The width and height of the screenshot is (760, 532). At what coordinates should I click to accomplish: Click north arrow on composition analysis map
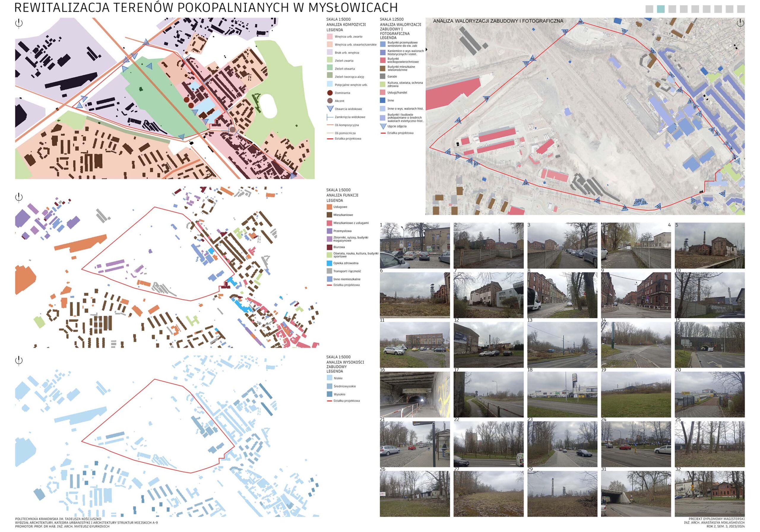19,23
